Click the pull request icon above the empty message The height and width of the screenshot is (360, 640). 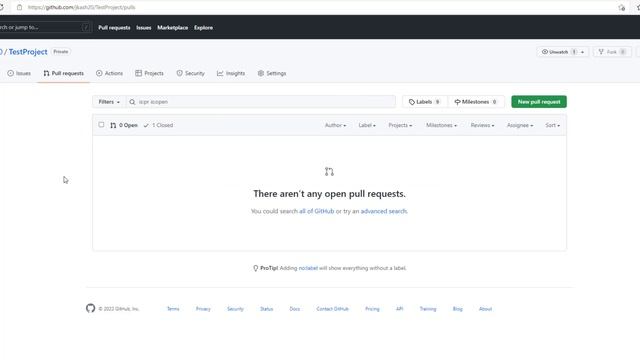329,171
